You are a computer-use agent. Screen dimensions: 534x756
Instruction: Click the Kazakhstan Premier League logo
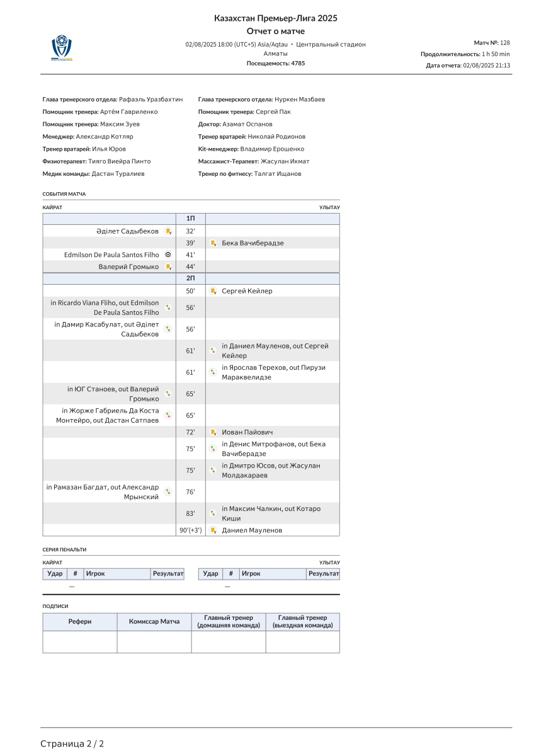tap(62, 48)
